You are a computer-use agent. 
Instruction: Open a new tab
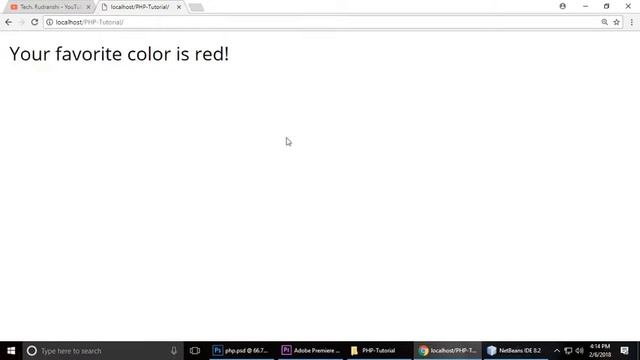pyautogui.click(x=196, y=7)
